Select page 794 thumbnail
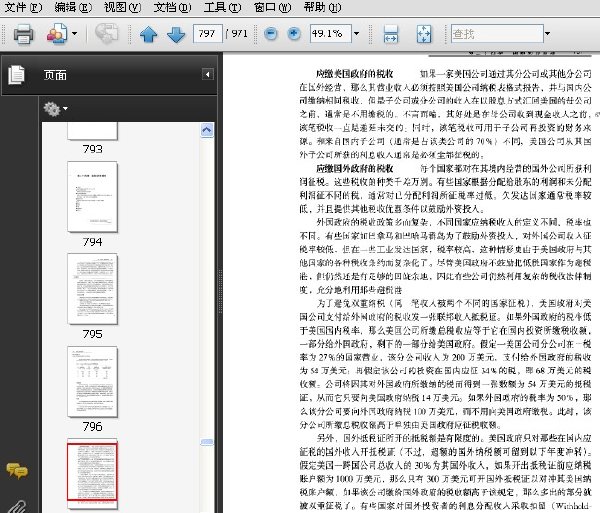600x513 pixels. 92,197
